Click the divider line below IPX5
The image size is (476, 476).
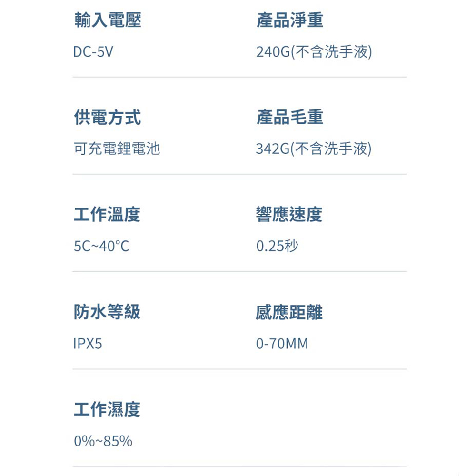tap(239, 369)
